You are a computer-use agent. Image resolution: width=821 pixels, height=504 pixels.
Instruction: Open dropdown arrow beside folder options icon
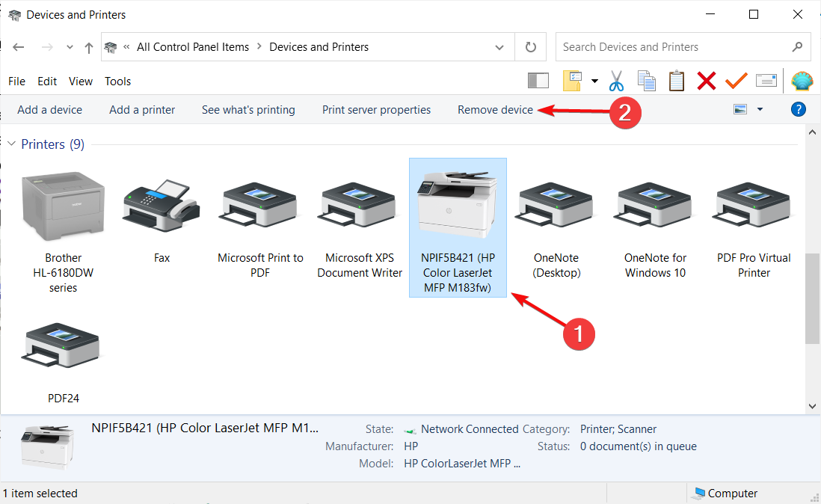click(x=594, y=81)
